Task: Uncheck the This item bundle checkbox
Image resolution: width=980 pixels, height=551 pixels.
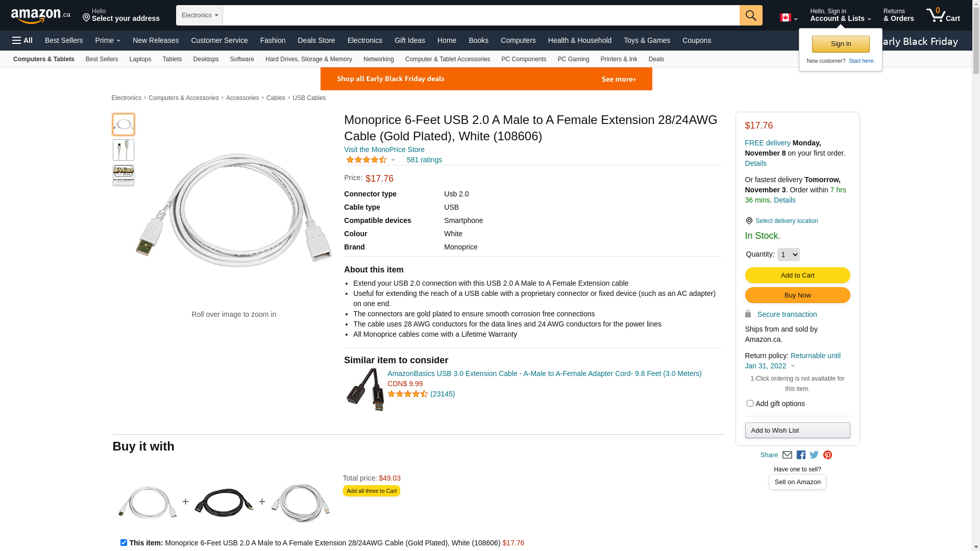Action: (x=124, y=543)
